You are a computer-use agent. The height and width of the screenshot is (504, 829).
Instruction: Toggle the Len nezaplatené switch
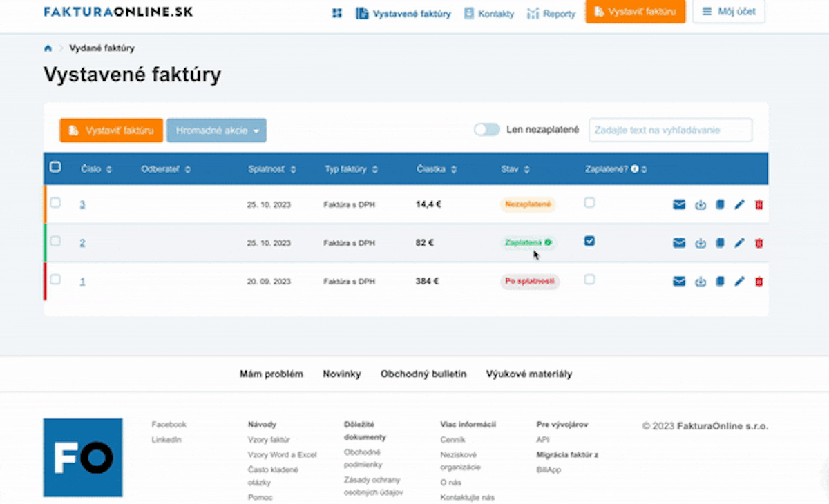(x=486, y=130)
